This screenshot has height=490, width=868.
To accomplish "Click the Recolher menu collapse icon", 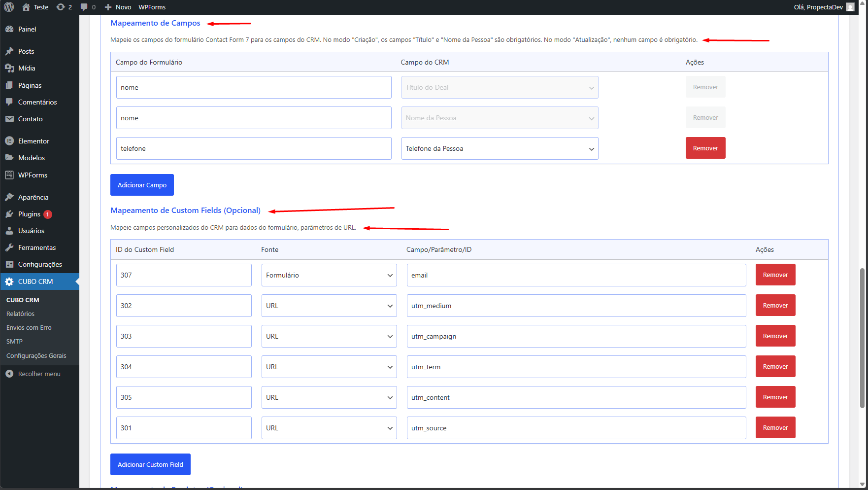I will 9,374.
